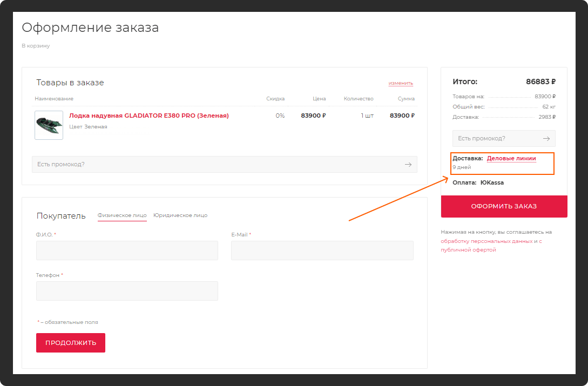Click the ПРОДОЛЖИТЬ button
This screenshot has height=386, width=588.
point(71,343)
